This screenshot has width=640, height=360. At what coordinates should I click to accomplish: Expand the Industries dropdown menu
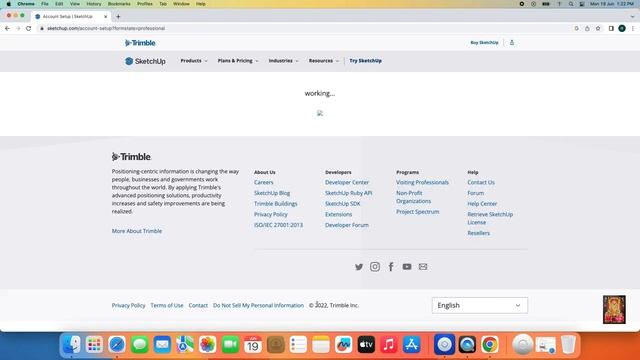click(x=284, y=61)
